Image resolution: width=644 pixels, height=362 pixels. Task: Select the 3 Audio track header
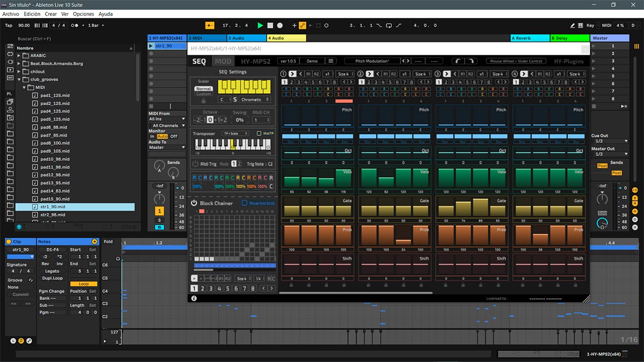point(246,38)
